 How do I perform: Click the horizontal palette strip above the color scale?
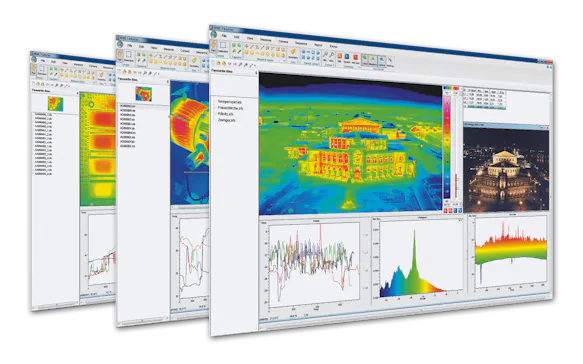(x=452, y=88)
